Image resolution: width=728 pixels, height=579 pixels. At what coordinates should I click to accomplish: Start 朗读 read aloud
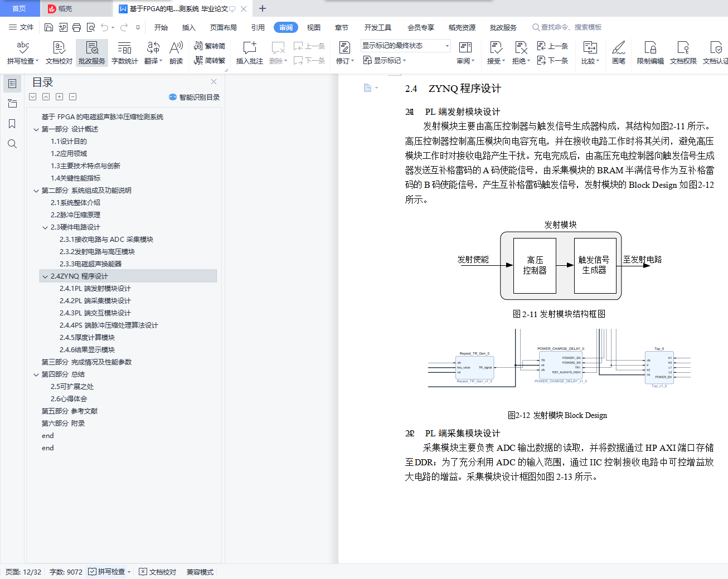176,53
